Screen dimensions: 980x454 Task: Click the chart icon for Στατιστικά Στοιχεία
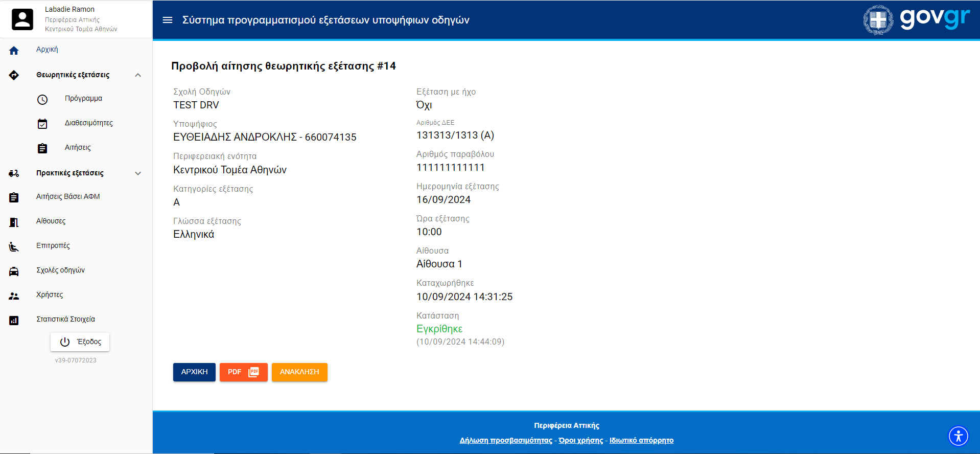(x=14, y=320)
